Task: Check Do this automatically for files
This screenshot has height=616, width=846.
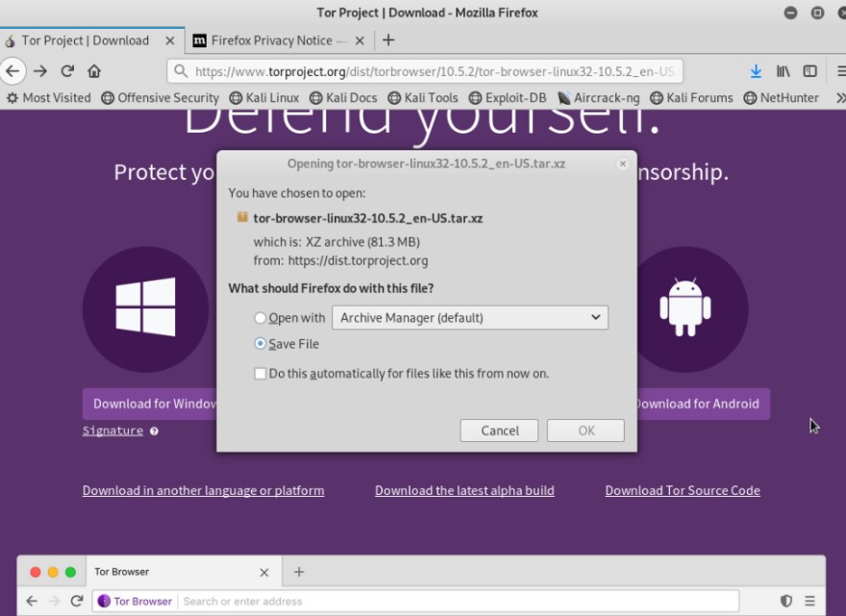Action: click(x=261, y=373)
